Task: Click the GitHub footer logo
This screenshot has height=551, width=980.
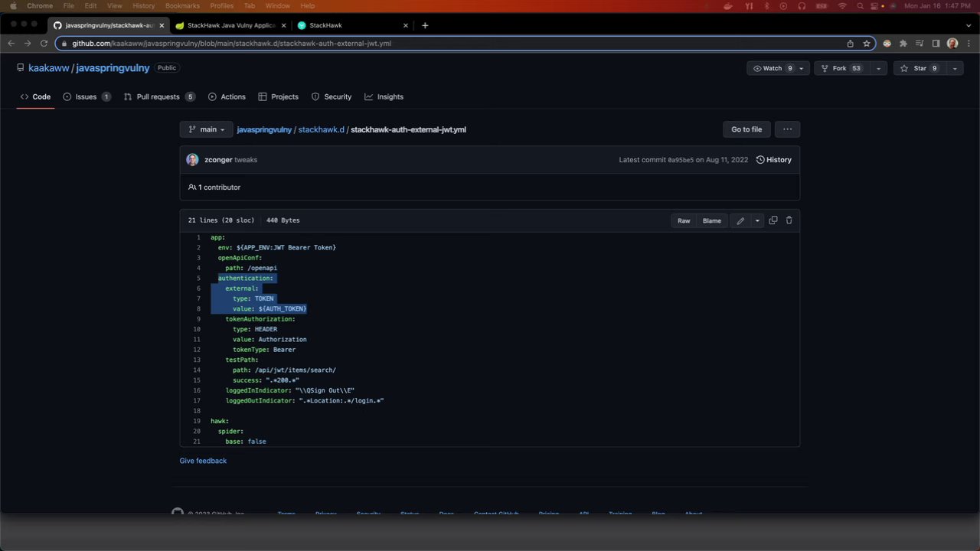Action: [x=178, y=513]
